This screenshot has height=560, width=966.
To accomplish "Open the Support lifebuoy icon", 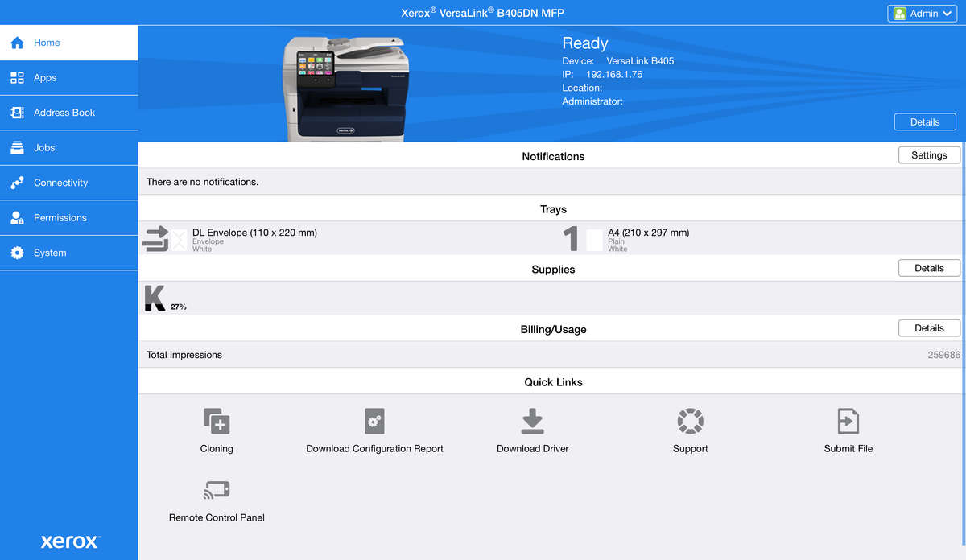I will [690, 421].
